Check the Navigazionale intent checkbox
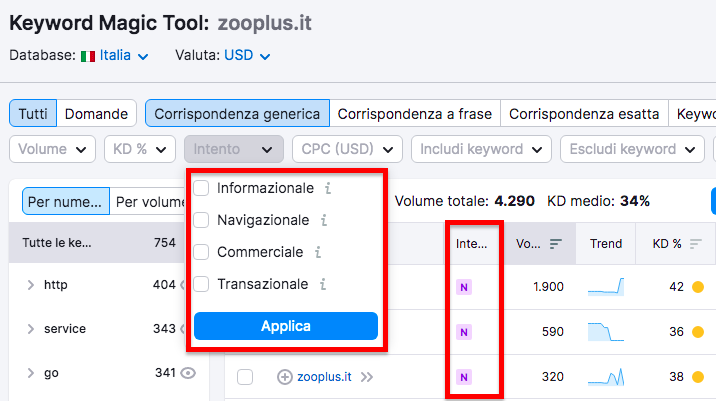Viewport: 716px width, 401px height. tap(201, 220)
